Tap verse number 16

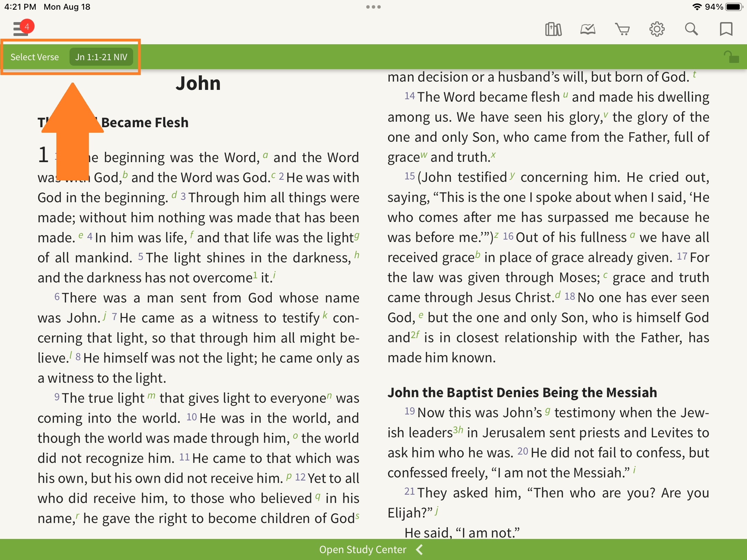508,236
